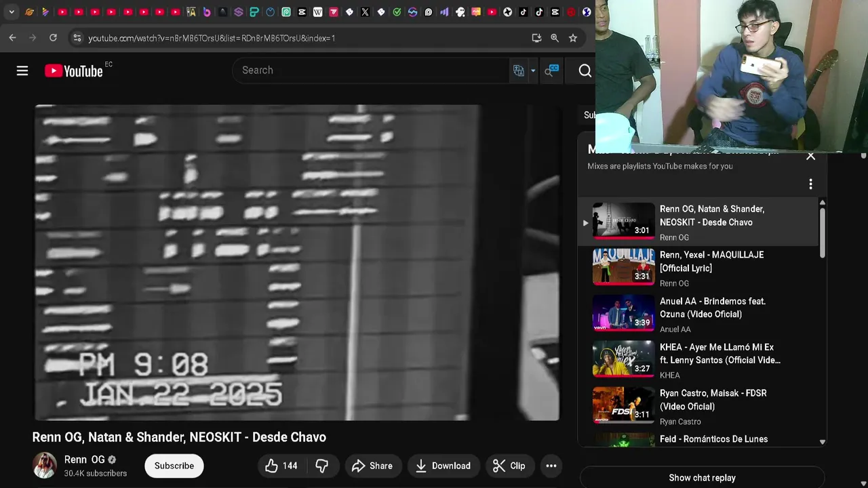Open Renn OG channel name link
Screen dimensions: 868x488
[85, 460]
